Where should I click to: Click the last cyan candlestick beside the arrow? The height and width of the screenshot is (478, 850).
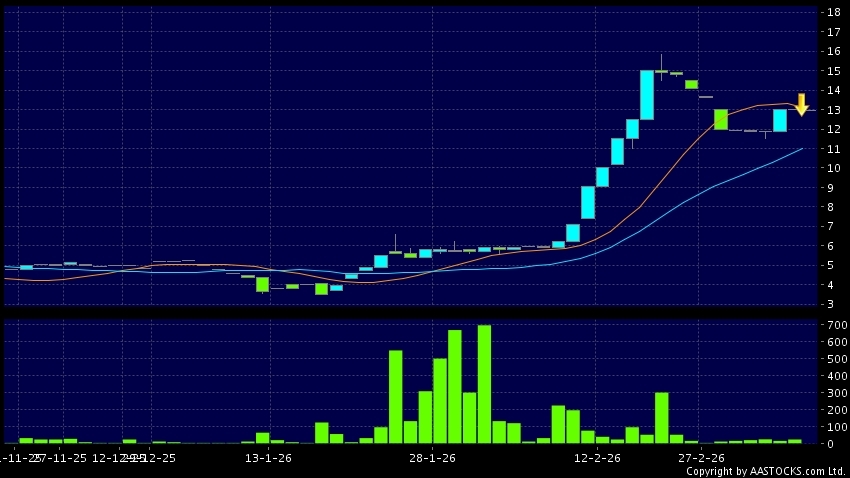(x=779, y=120)
